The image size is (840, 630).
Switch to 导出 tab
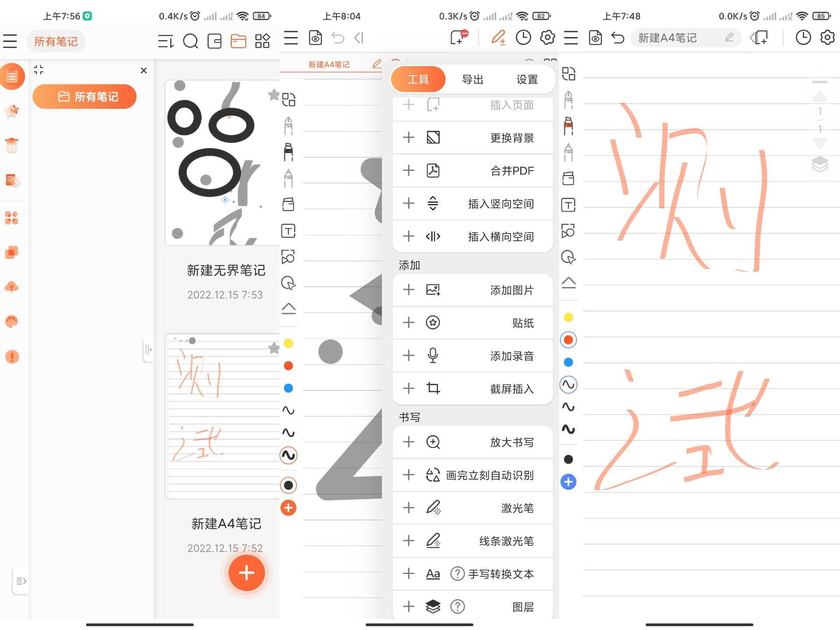(x=472, y=80)
